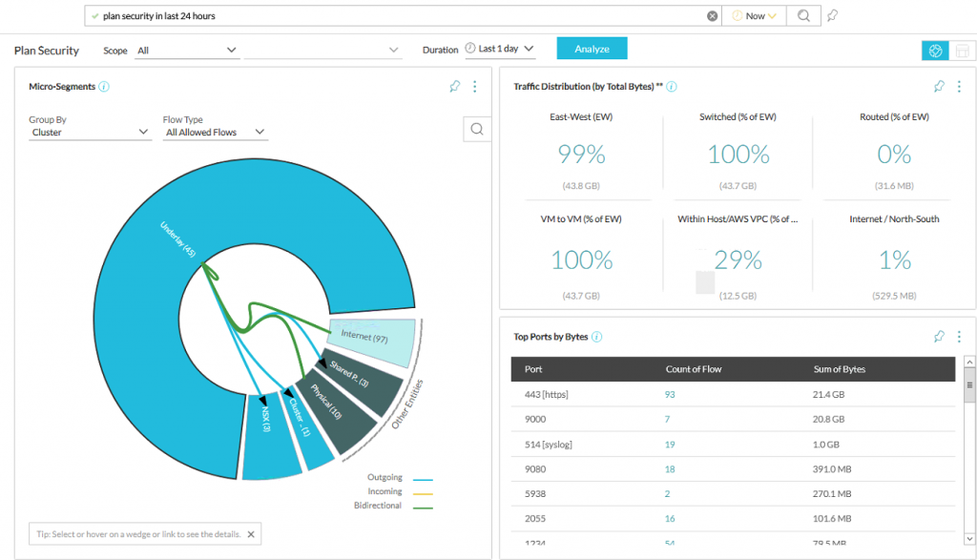The image size is (977, 560).
Task: Pin the Traffic Distribution widget
Action: coord(939,87)
